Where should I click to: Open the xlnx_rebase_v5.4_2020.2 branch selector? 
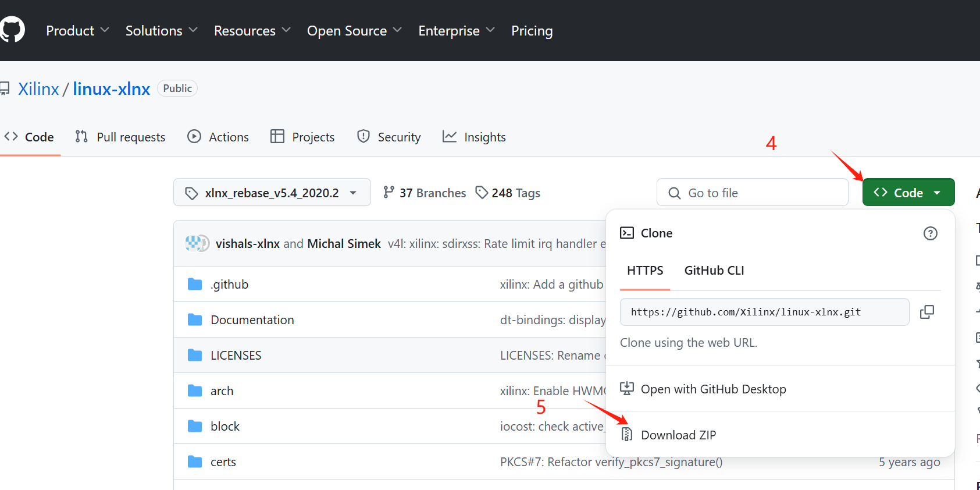point(272,193)
